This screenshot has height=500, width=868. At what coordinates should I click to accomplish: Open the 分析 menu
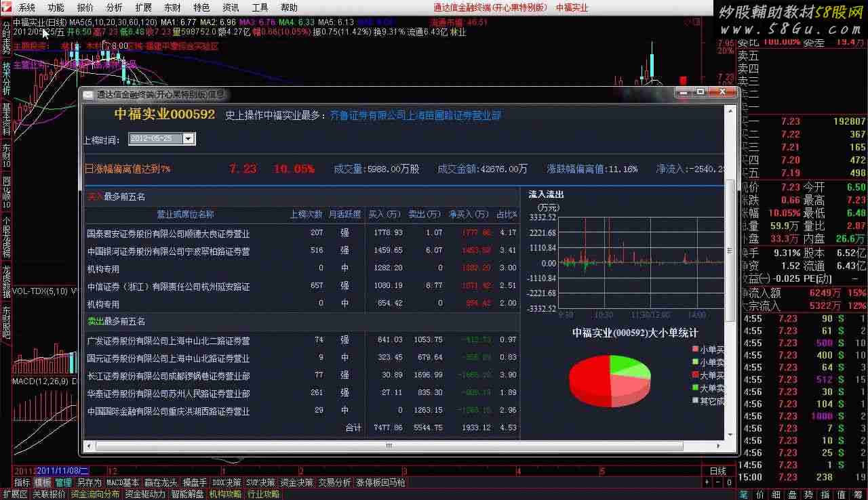115,8
